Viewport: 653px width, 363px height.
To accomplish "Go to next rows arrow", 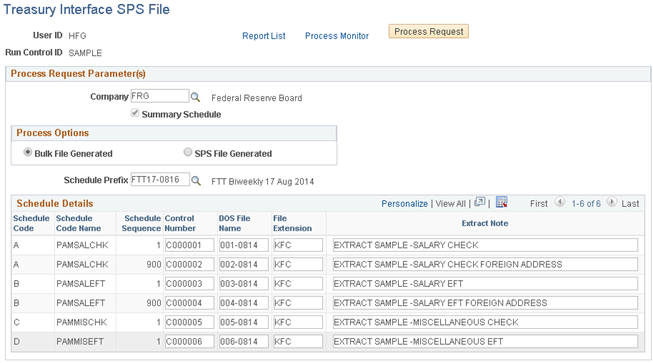I will pos(611,203).
